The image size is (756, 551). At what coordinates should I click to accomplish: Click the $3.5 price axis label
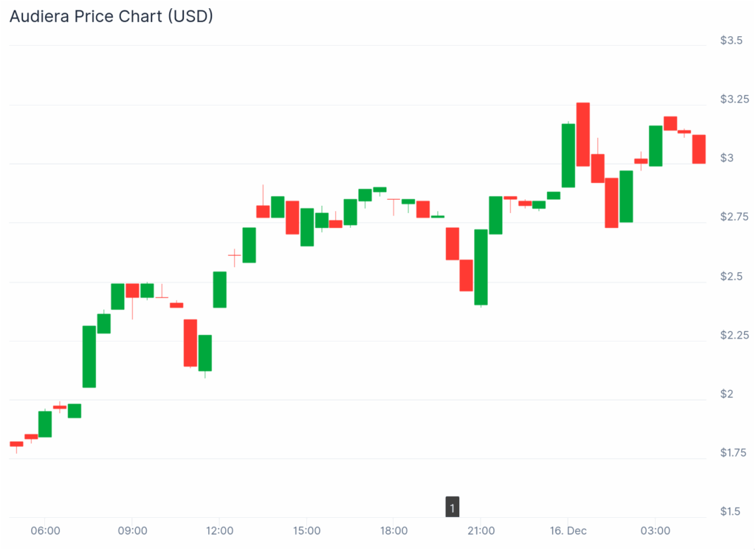click(732, 41)
